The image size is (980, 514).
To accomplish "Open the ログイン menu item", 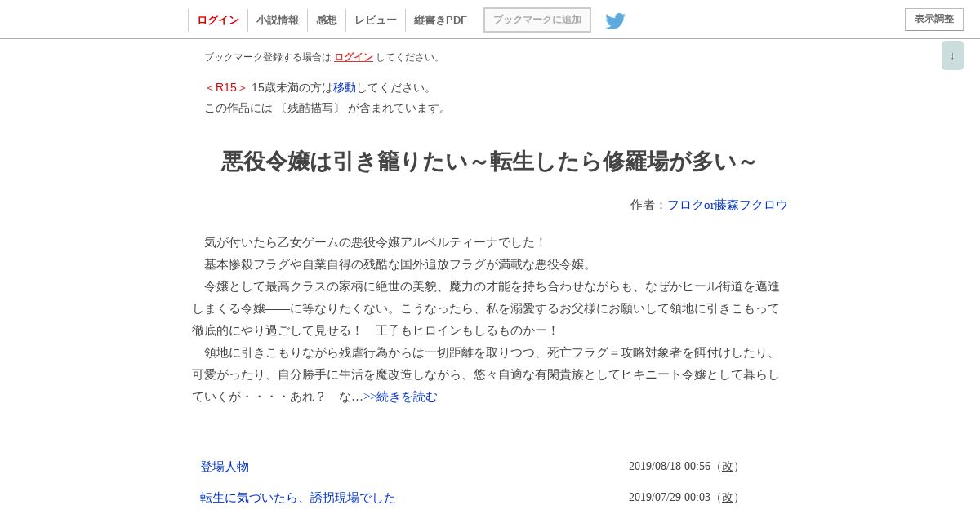I will [x=218, y=20].
